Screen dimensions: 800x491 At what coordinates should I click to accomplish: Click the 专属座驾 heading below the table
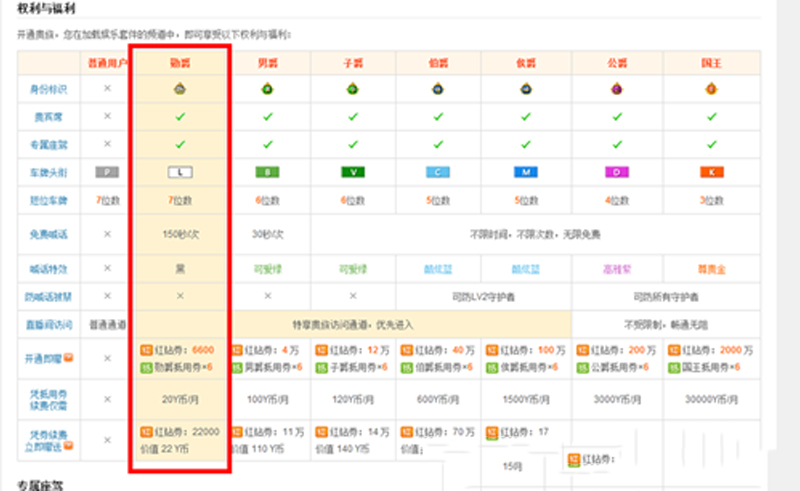click(x=40, y=485)
